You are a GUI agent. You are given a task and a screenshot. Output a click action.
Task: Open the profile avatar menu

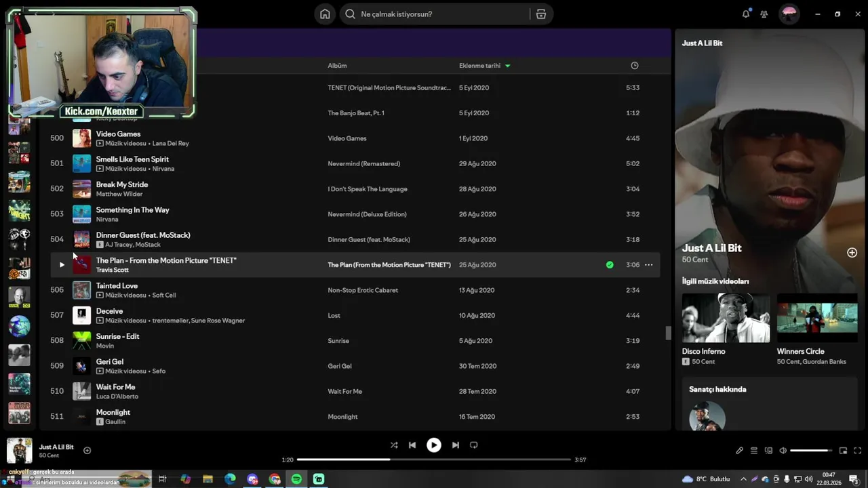pos(789,14)
